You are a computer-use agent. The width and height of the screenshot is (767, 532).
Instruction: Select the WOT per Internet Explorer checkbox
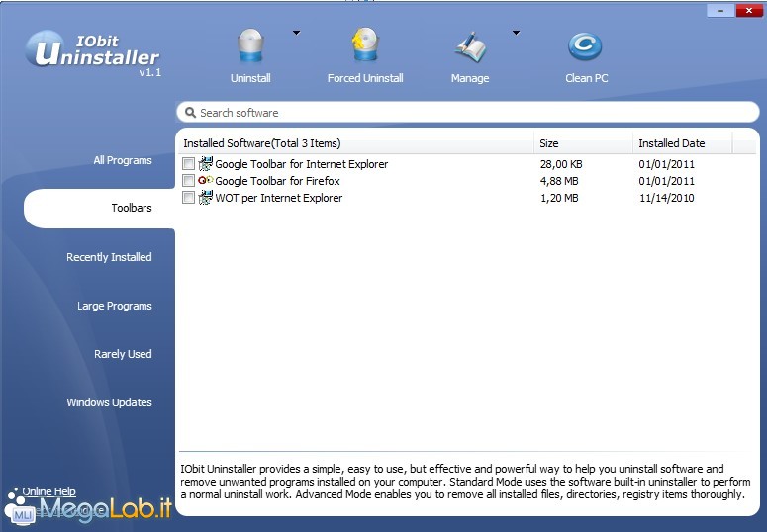189,198
